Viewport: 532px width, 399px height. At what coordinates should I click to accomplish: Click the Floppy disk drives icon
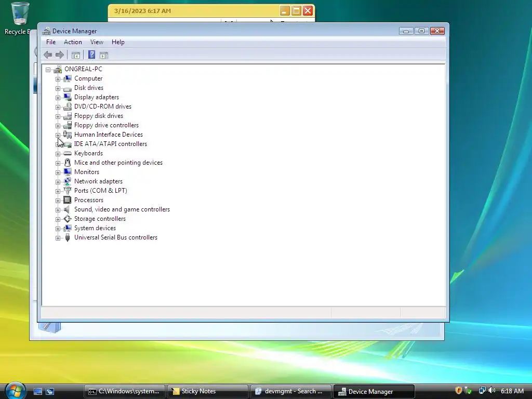click(x=68, y=116)
